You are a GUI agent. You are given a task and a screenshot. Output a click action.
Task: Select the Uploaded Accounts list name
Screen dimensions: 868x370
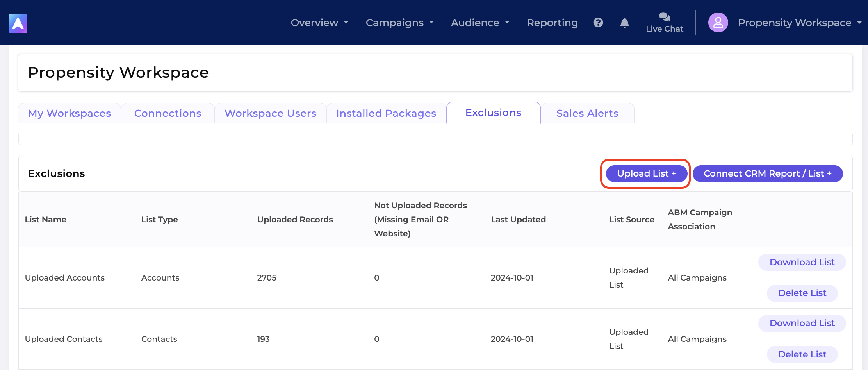click(x=65, y=278)
